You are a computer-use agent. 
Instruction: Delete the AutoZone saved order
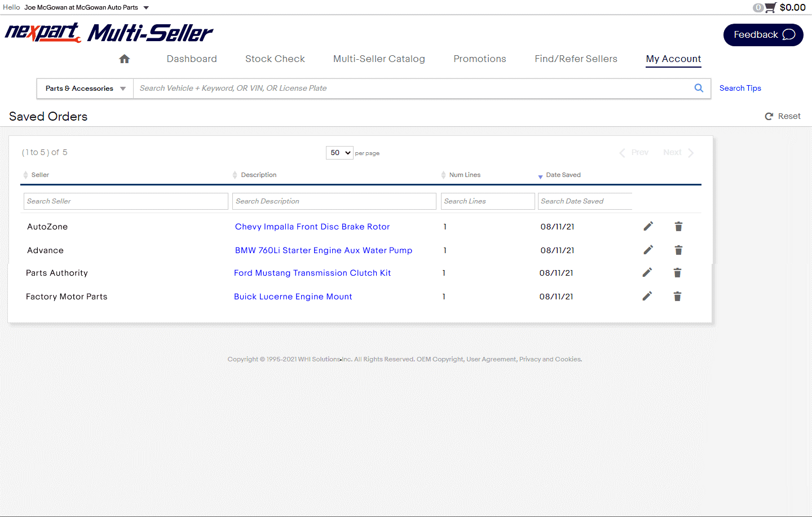click(678, 227)
